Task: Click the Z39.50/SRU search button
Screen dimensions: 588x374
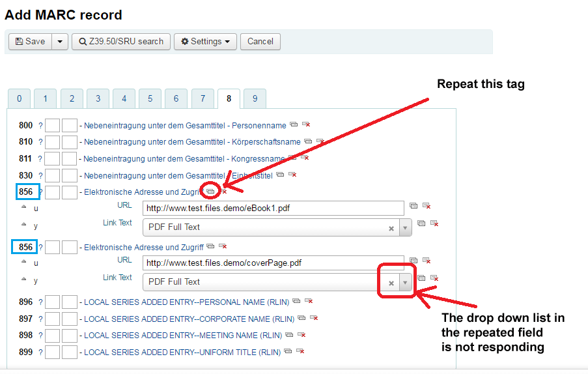Action: pos(121,42)
